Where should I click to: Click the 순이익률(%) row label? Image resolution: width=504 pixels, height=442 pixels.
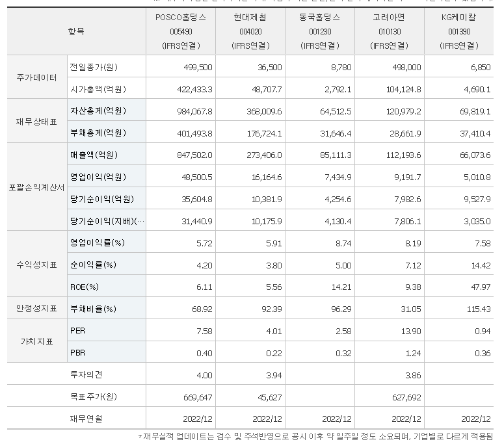(93, 265)
